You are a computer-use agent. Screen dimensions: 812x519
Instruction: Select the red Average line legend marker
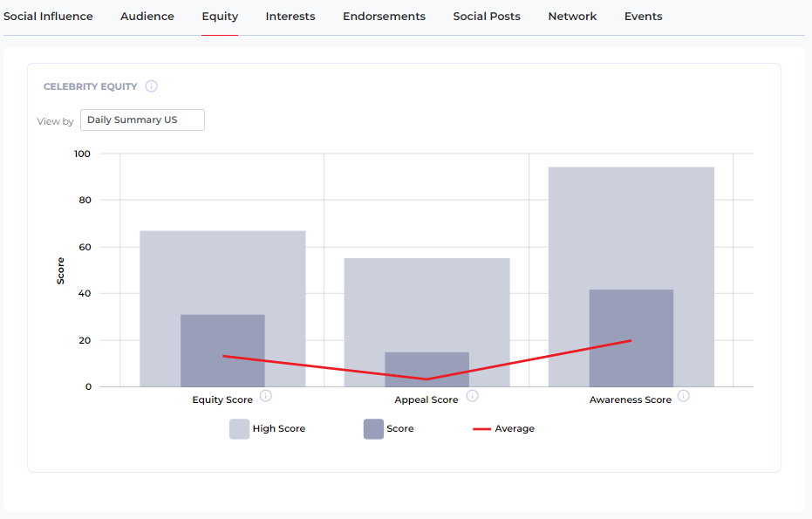482,428
